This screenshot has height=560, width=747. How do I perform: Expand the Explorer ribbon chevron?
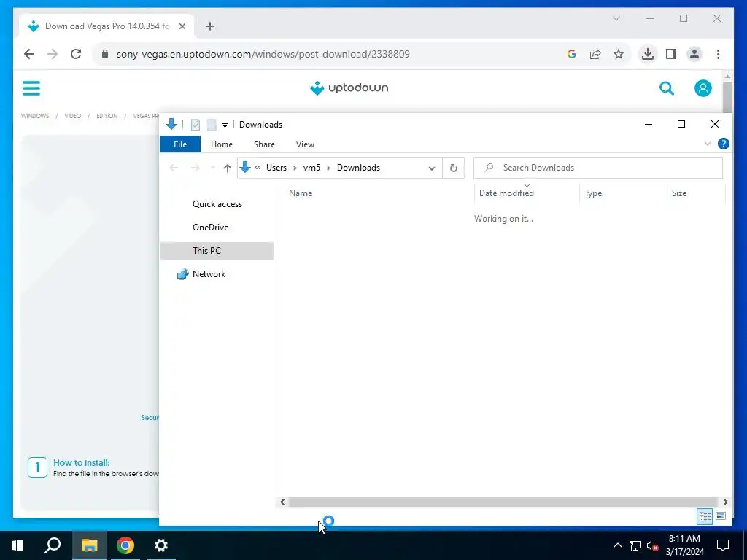click(708, 144)
